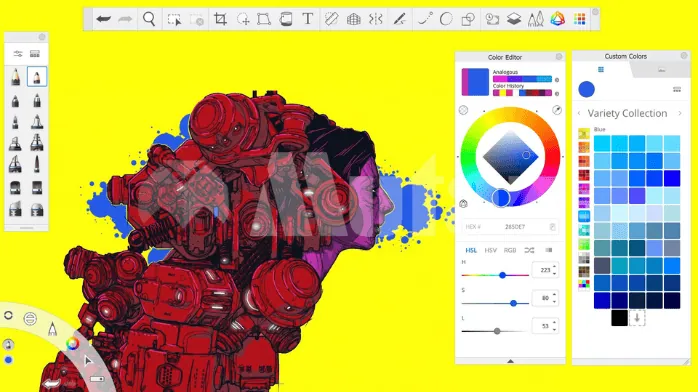
Task: Select the Fill bucket tool
Action: (286, 19)
